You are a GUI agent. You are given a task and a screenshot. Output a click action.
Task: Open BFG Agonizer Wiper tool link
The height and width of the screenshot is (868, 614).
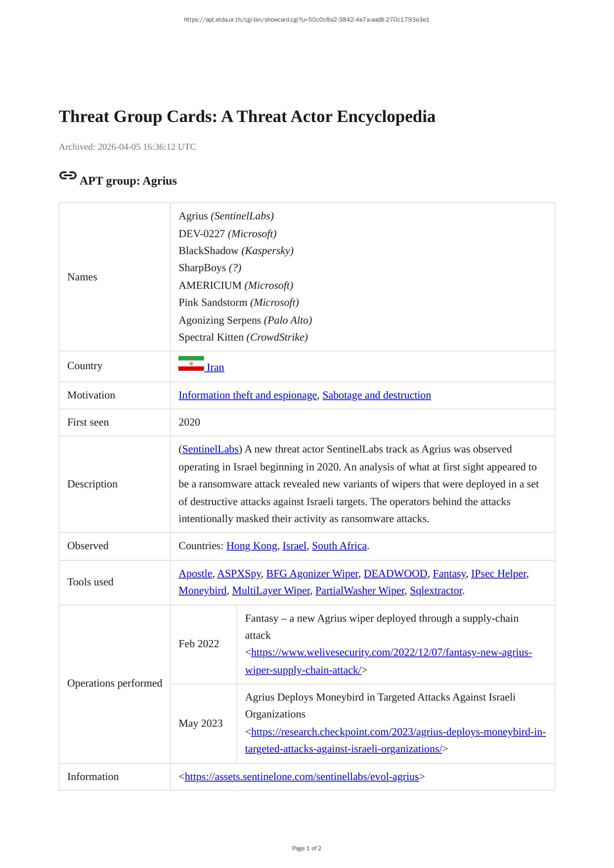tap(312, 573)
